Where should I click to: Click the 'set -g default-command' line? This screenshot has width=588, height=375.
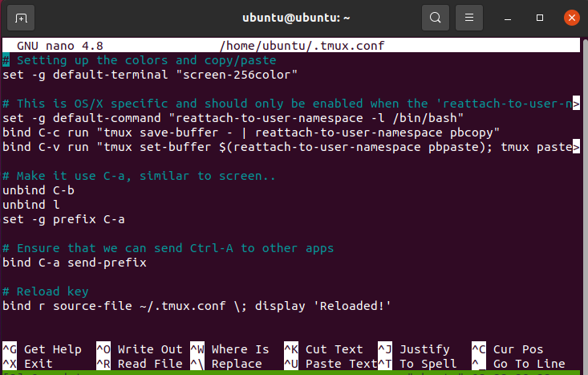233,118
